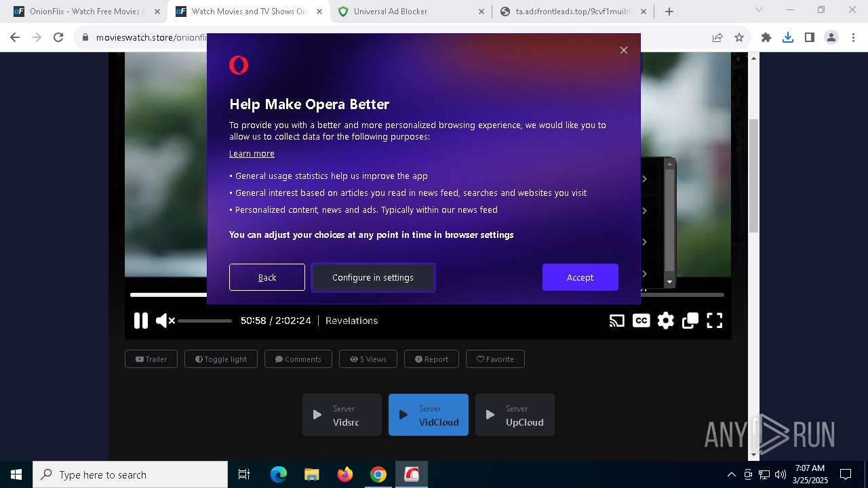
Task: Click the Trailer button
Action: [151, 359]
